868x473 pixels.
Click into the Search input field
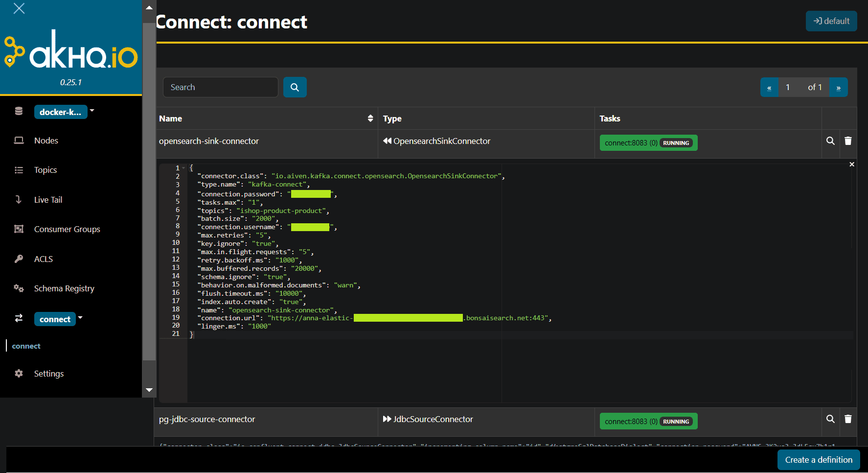tap(220, 87)
